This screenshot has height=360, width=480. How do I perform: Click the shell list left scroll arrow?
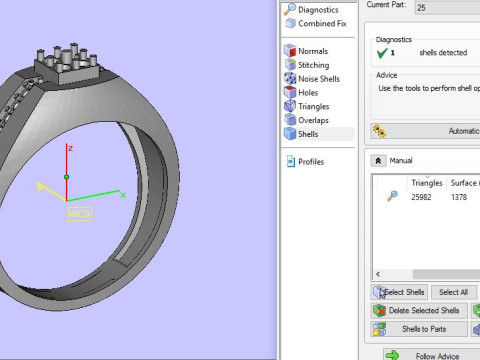click(x=378, y=274)
